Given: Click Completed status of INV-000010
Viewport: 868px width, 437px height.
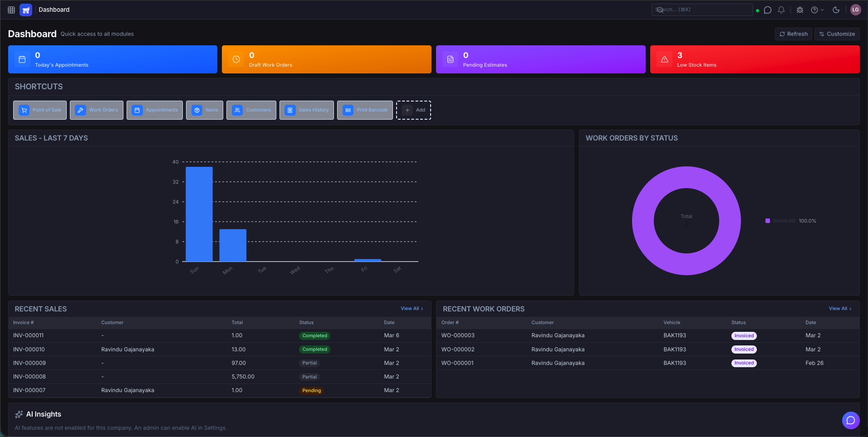Looking at the screenshot, I should (x=314, y=350).
